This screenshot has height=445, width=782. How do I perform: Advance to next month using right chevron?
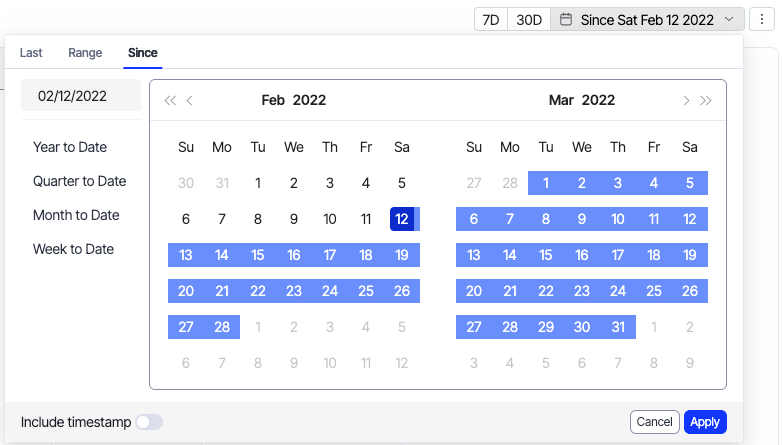[x=686, y=100]
